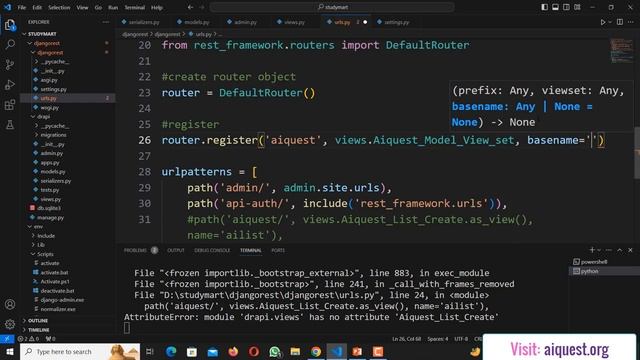The width and height of the screenshot is (640, 360).
Task: Click the Windows taskbar search box
Action: click(80, 351)
